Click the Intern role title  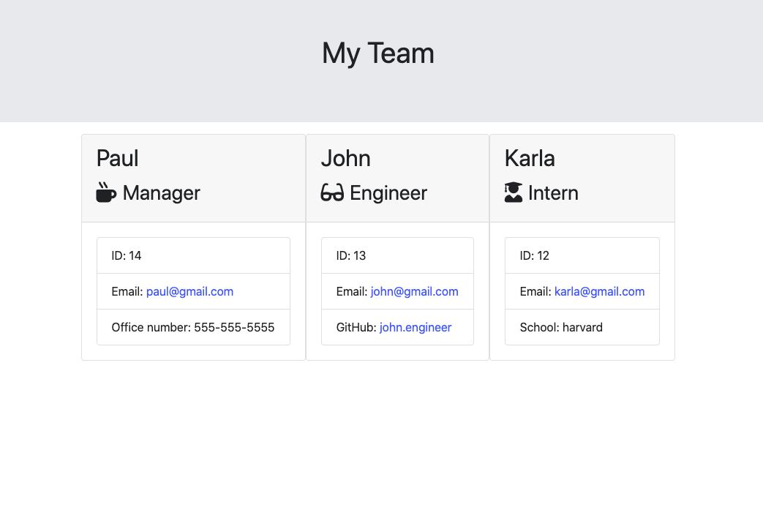553,193
